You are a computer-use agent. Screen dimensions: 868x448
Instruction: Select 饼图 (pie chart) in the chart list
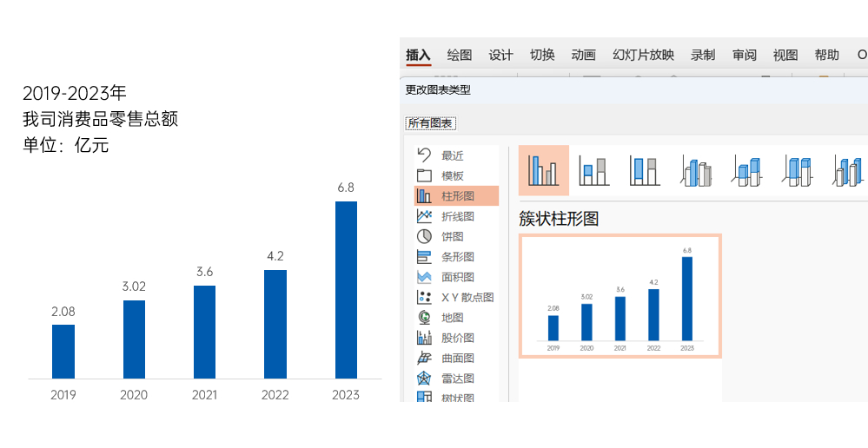452,236
